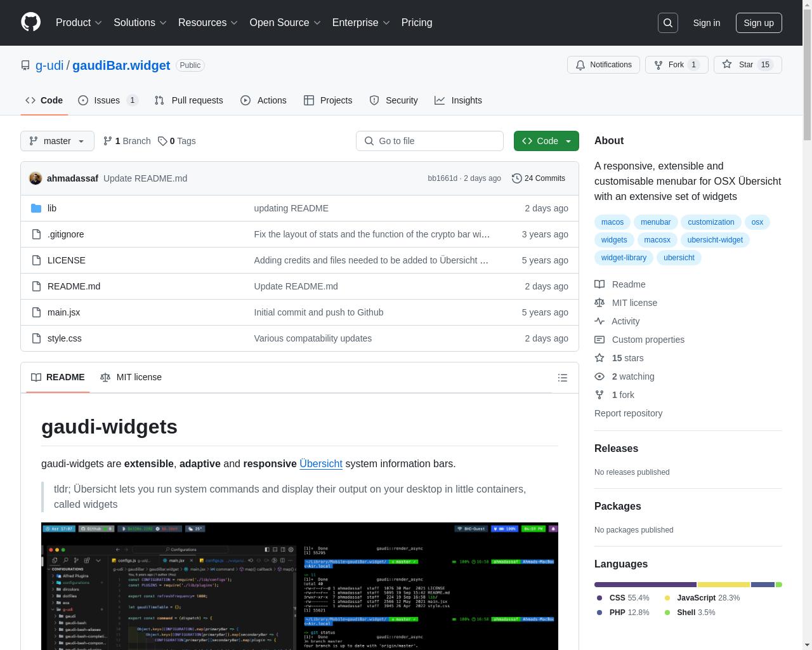Open Custom properties in sidebar
The image size is (812, 650).
click(x=639, y=340)
